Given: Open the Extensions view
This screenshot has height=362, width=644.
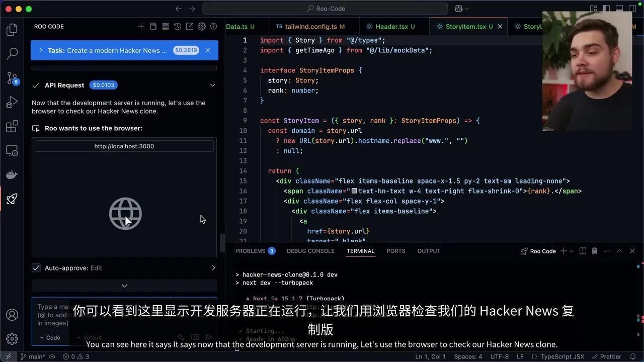Looking at the screenshot, I should click(x=12, y=127).
